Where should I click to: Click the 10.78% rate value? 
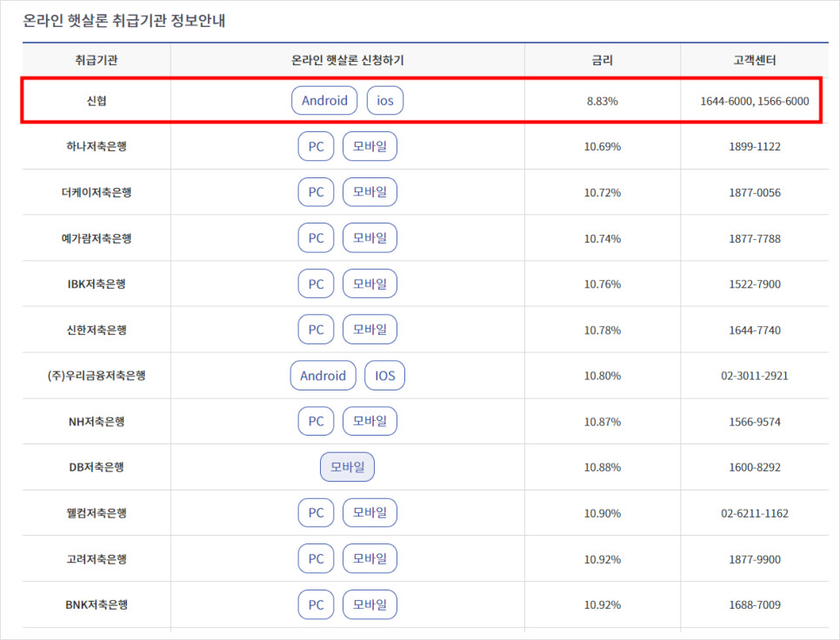click(602, 330)
